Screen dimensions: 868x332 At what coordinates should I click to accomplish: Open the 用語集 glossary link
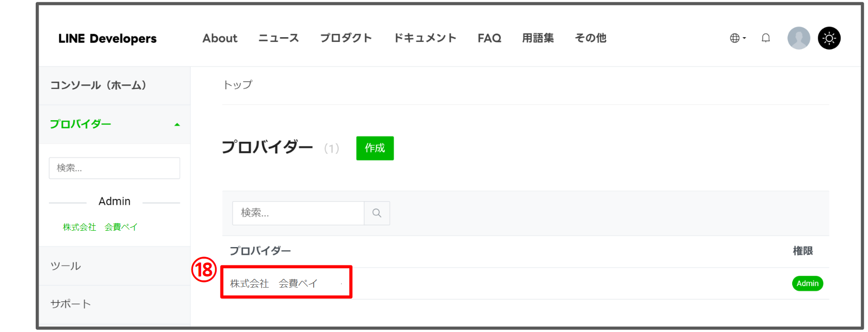click(537, 38)
